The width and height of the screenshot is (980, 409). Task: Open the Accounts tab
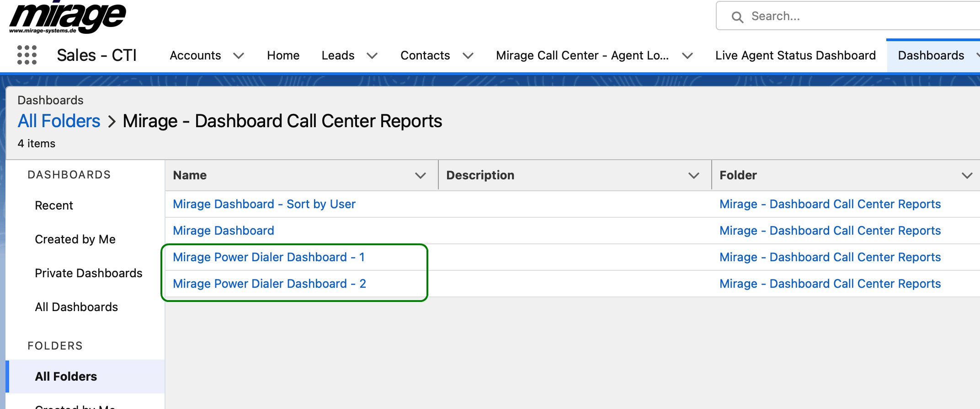pos(195,55)
